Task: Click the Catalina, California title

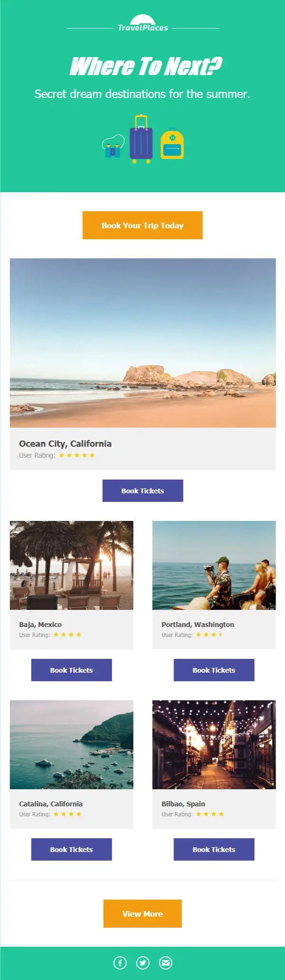Action: pos(51,804)
